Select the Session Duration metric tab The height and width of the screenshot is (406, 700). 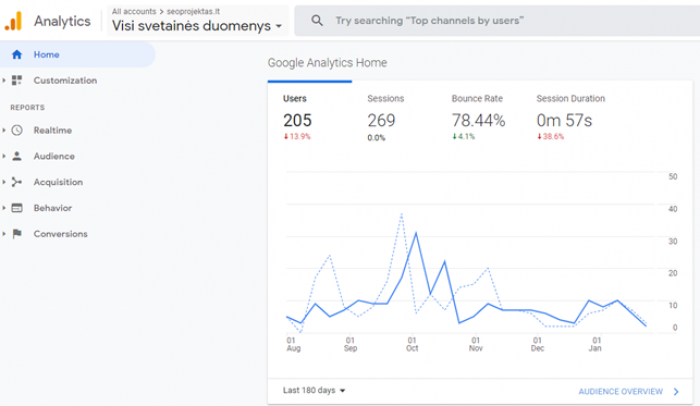(x=571, y=118)
